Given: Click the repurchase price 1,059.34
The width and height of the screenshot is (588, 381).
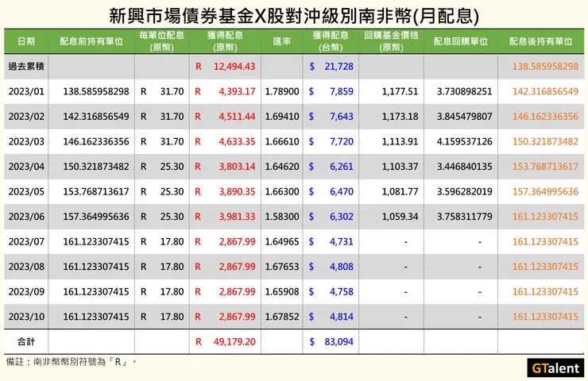Looking at the screenshot, I should (x=400, y=217).
